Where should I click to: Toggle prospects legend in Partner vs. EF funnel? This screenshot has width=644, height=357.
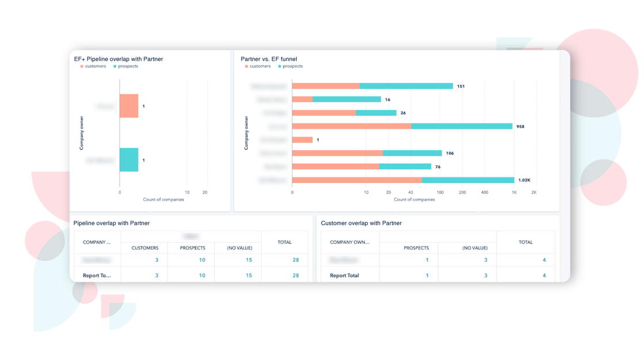click(290, 66)
